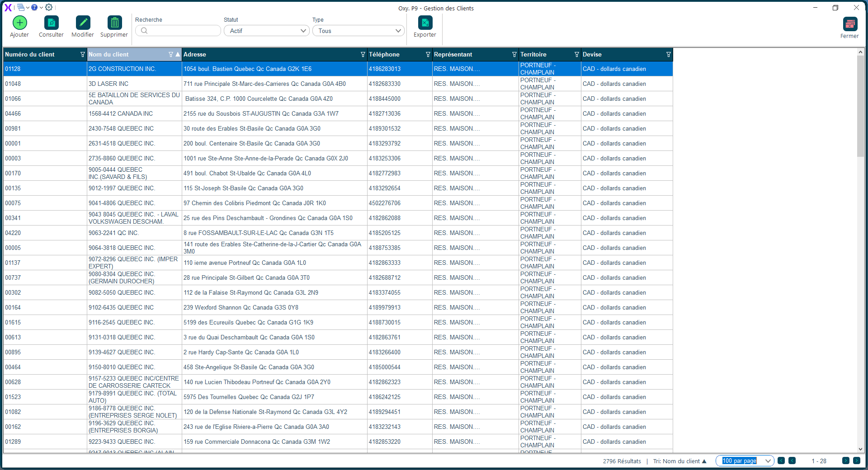Click the vertical scrollbar up arrow
This screenshot has height=470, width=868.
860,52
